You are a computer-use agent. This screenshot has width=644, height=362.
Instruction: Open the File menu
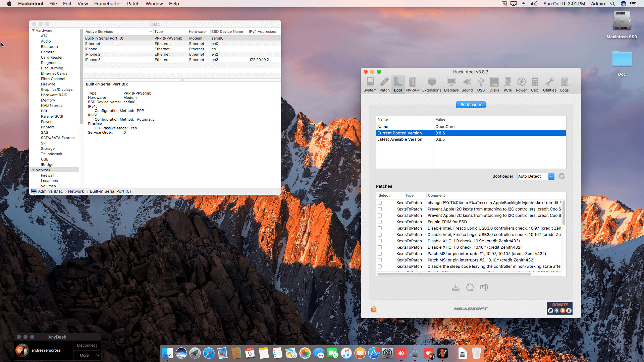point(53,4)
